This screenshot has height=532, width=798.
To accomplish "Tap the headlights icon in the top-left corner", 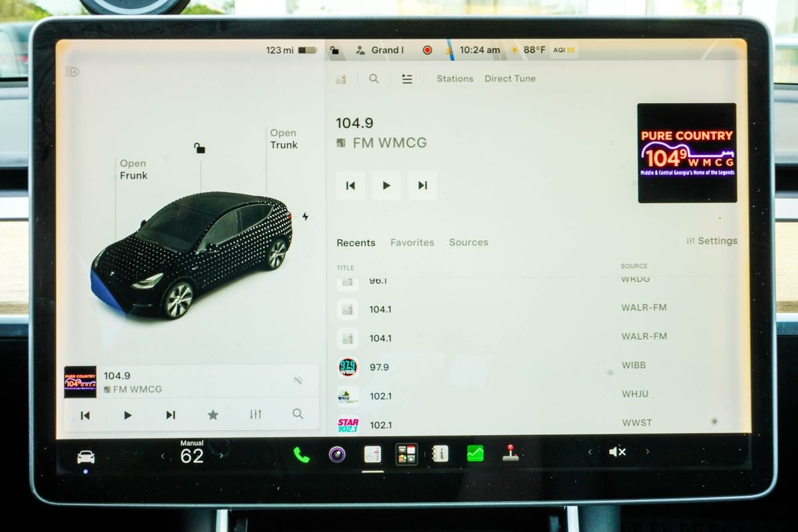I will coord(72,72).
